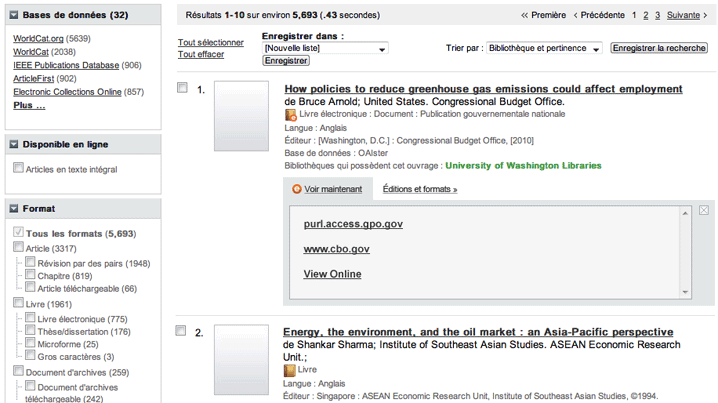Viewport: 718px width, 403px height.
Task: Go to results page 2
Action: pos(646,15)
